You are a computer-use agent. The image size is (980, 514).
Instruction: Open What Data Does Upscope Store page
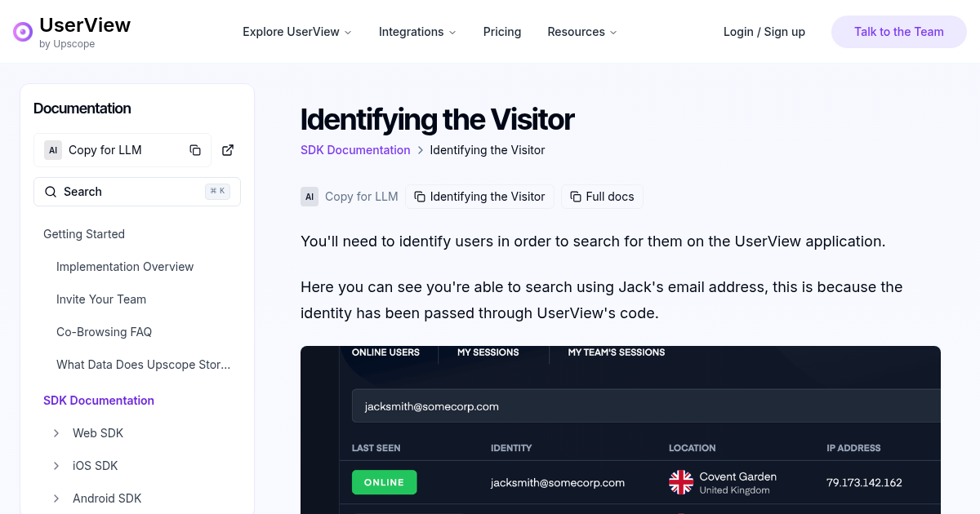(x=144, y=365)
